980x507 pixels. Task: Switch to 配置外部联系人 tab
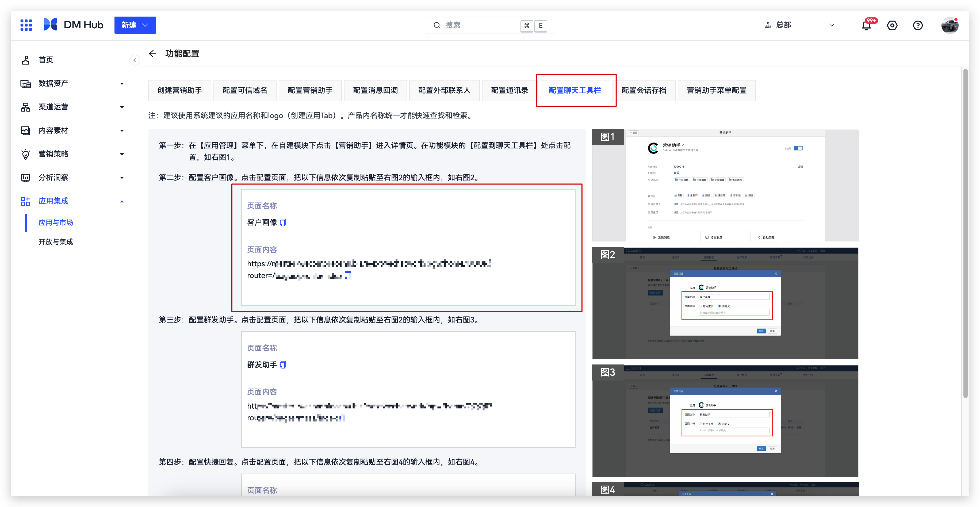(444, 91)
